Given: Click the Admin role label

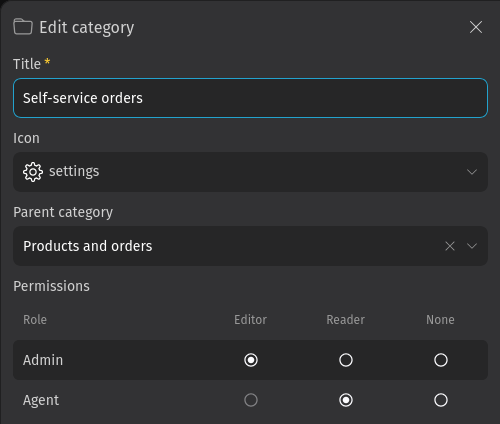Looking at the screenshot, I should [43, 360].
